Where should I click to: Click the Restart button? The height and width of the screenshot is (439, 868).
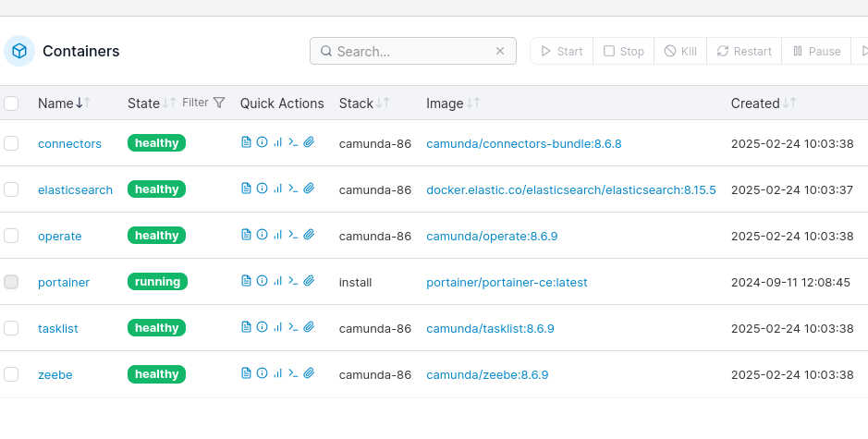tap(744, 51)
